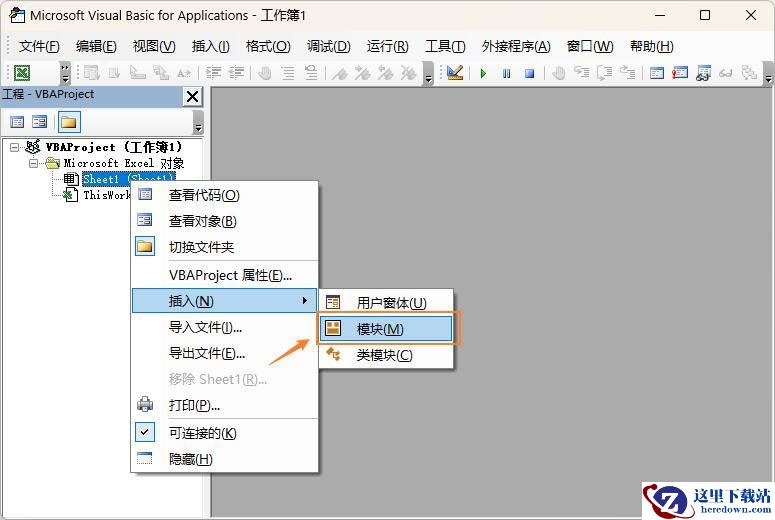Open toolbar options arrow beside Excel icon
The image size is (775, 520).
coord(65,73)
